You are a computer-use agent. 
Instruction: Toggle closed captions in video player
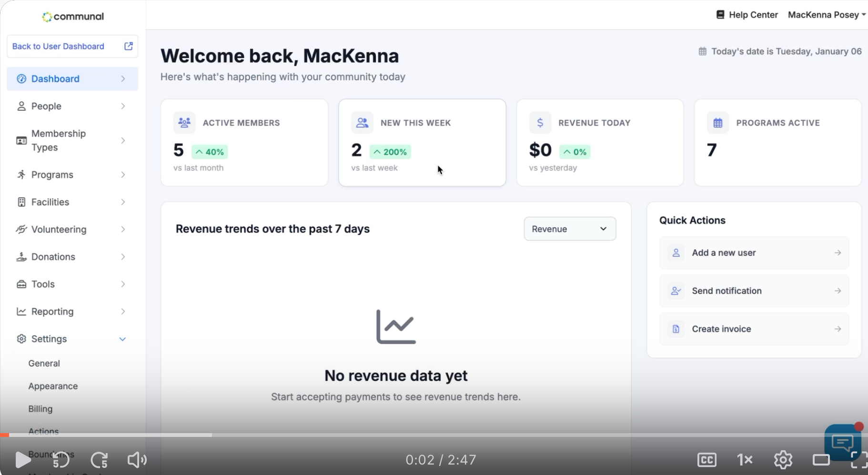707,460
